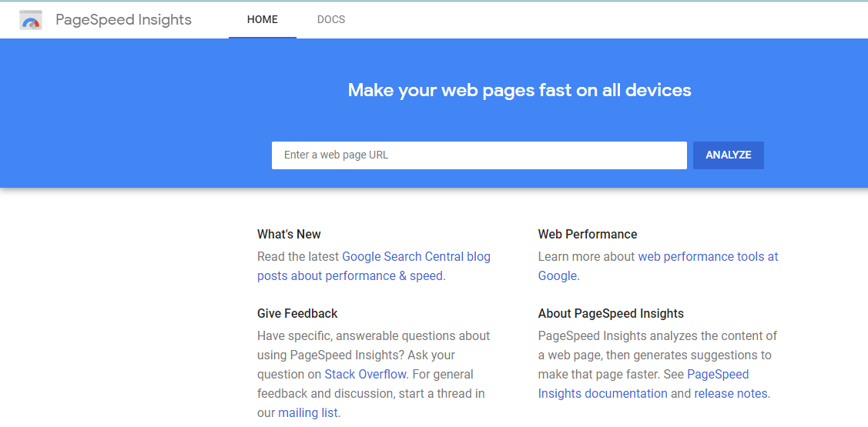This screenshot has width=868, height=427.
Task: View the release notes link
Action: coord(730,394)
